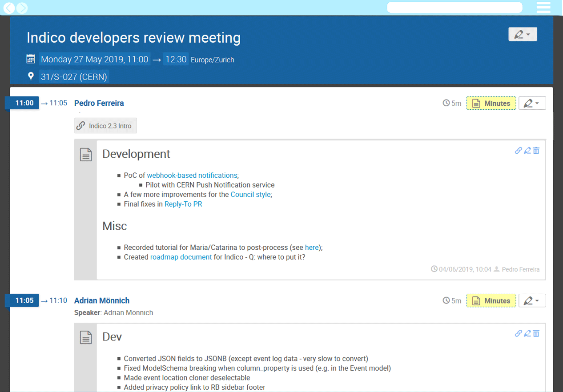Open the hamburger menu
563x392 pixels.
[x=543, y=8]
